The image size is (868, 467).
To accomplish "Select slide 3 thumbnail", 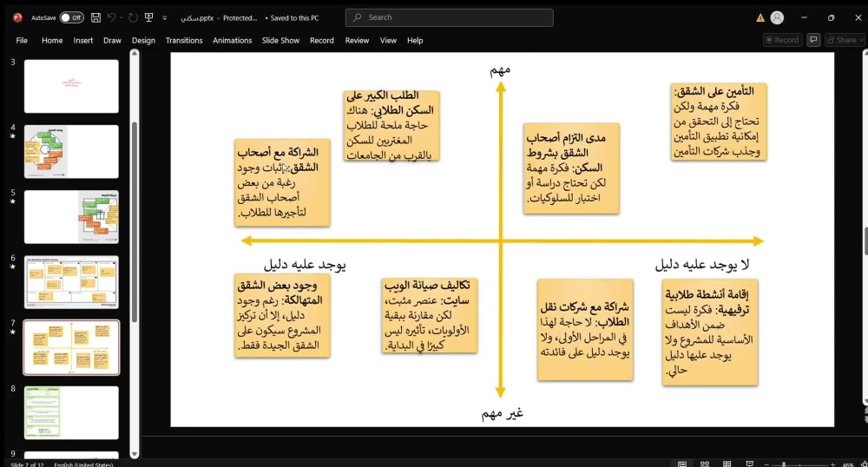I will (71, 86).
